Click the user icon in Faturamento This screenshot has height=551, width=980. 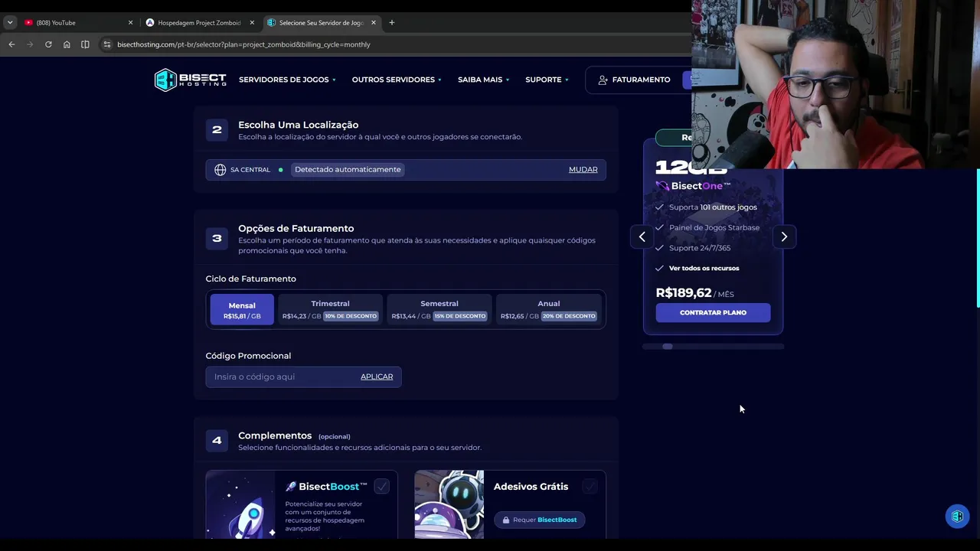coord(603,80)
